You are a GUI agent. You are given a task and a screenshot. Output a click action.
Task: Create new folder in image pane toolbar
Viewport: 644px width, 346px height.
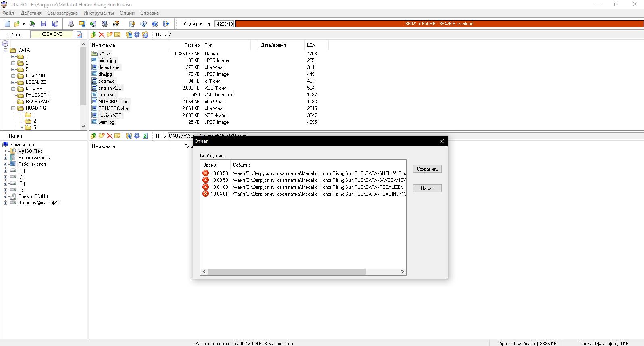110,35
